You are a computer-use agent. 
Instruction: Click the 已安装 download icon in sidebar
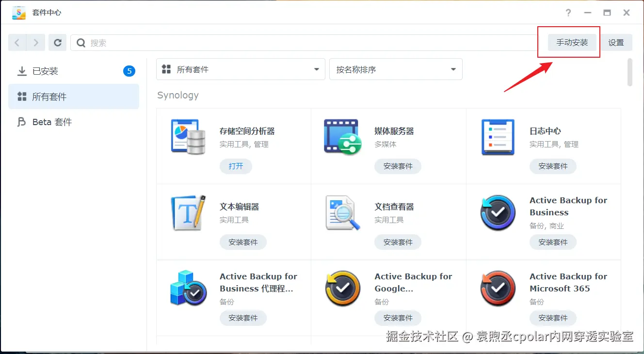pos(22,71)
